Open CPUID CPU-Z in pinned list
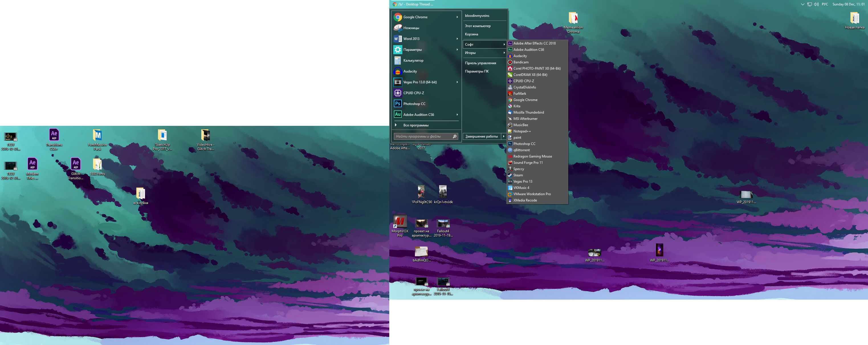Image resolution: width=868 pixels, height=345 pixels. click(426, 93)
